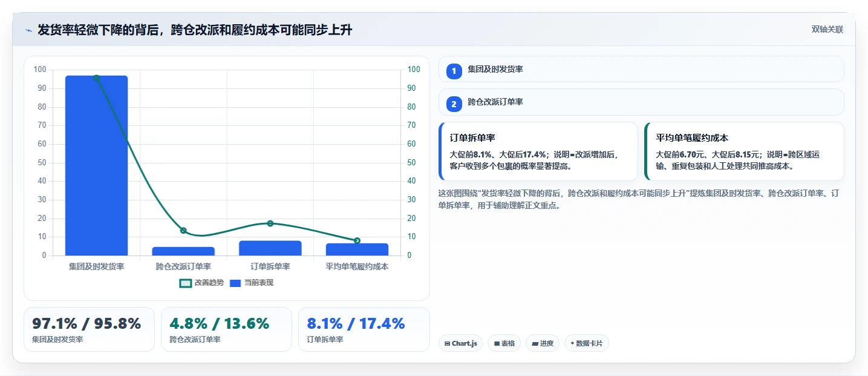
Task: Click the lightning icon beside the title
Action: (28, 30)
